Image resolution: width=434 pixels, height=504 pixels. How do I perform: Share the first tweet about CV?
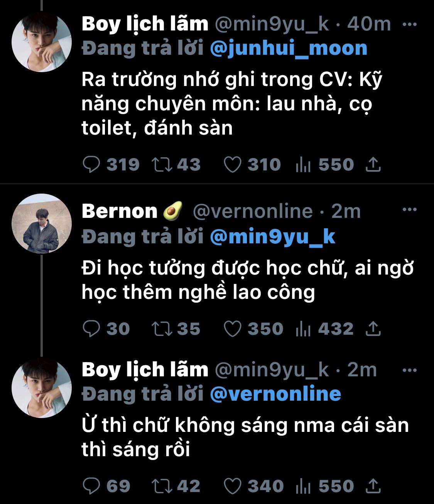point(373,165)
